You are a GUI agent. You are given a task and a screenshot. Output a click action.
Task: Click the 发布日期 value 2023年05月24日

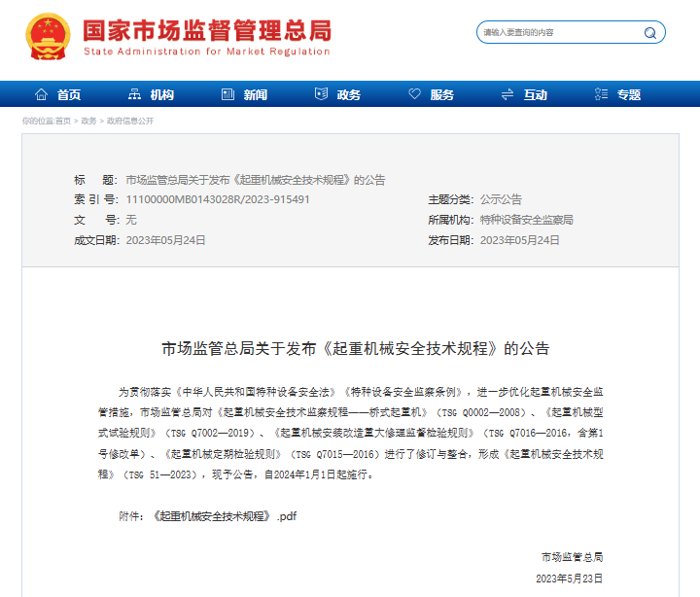pyautogui.click(x=519, y=240)
